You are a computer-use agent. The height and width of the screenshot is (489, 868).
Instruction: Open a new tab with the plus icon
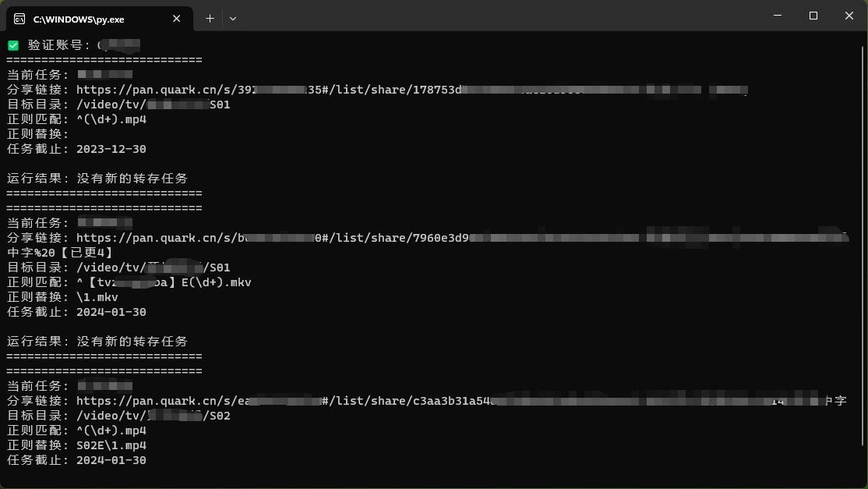tap(210, 18)
